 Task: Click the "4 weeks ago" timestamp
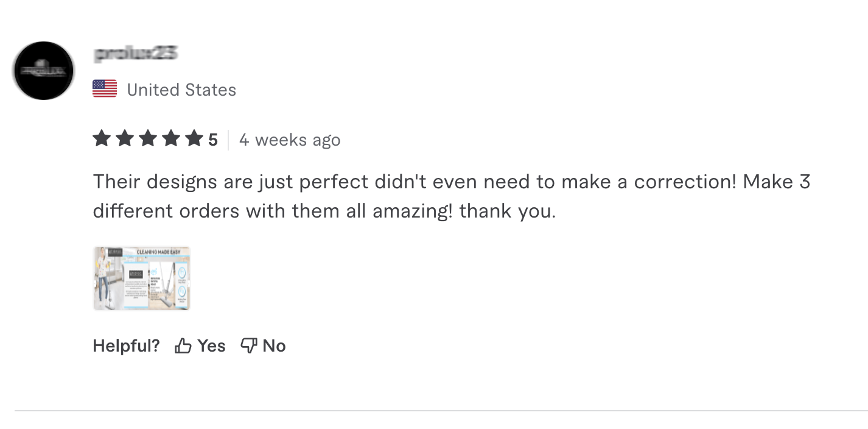(x=290, y=140)
